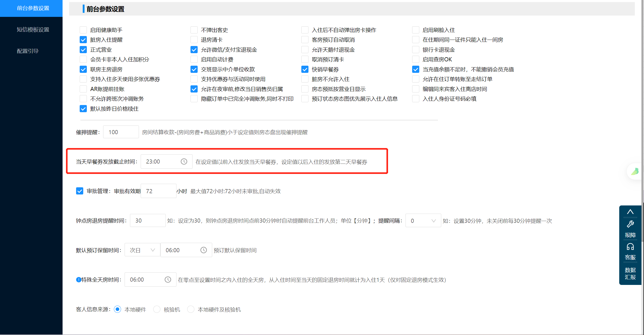
Task: Uncheck 允许在夜审前,修改当日销售员归属
Action: click(x=194, y=89)
